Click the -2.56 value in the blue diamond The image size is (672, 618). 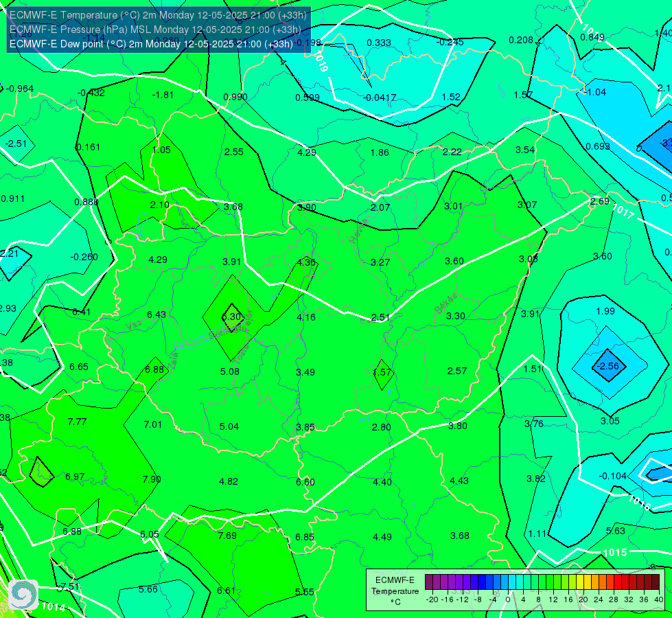coord(608,366)
